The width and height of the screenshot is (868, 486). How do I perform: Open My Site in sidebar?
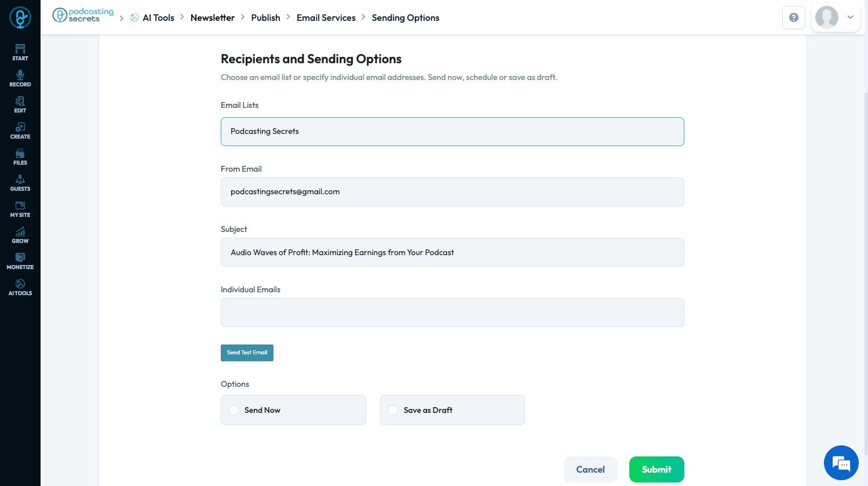[x=20, y=209]
